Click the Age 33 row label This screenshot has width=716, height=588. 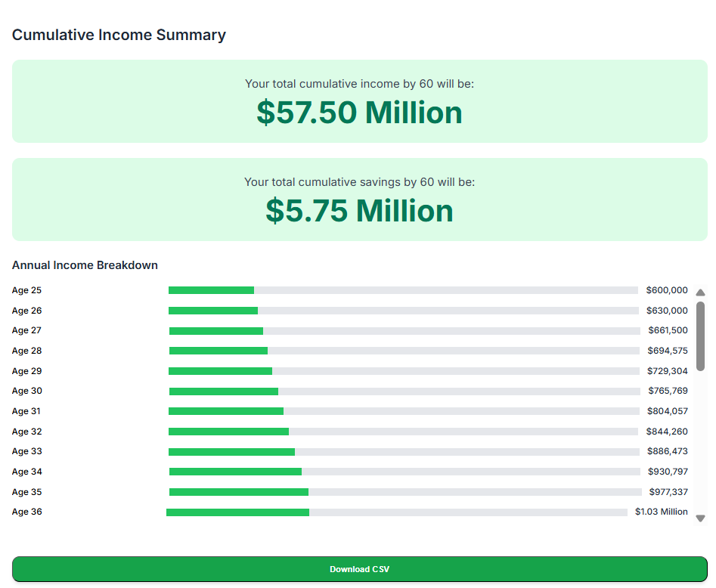[x=26, y=451]
